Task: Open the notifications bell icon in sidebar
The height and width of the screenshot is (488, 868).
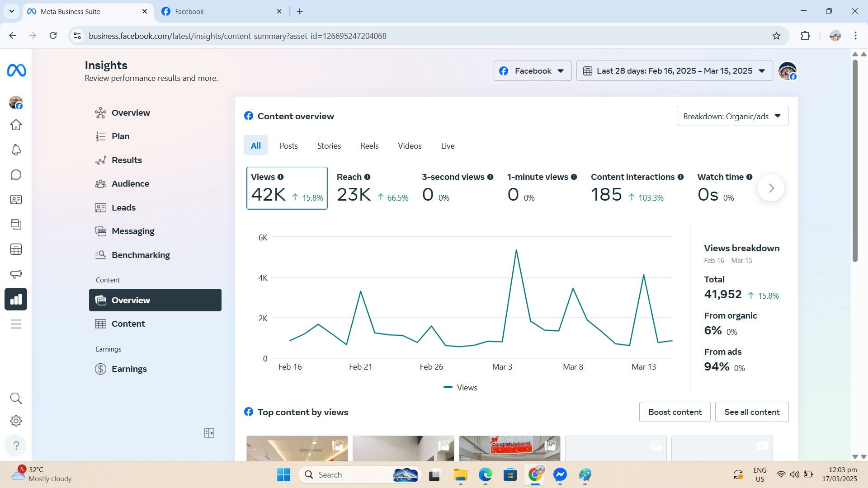Action: [x=16, y=150]
